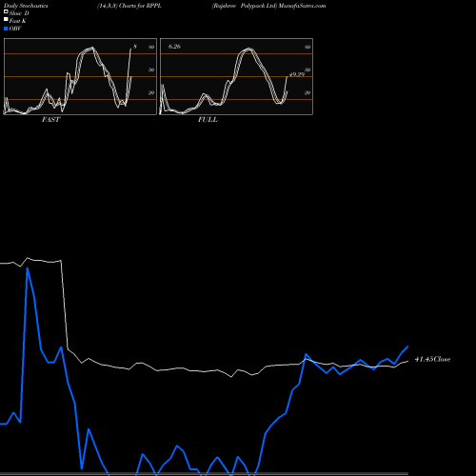Image resolution: width=476 pixels, height=476 pixels.
Task: Click the 49.29 value in FULL chart
Action: [297, 74]
